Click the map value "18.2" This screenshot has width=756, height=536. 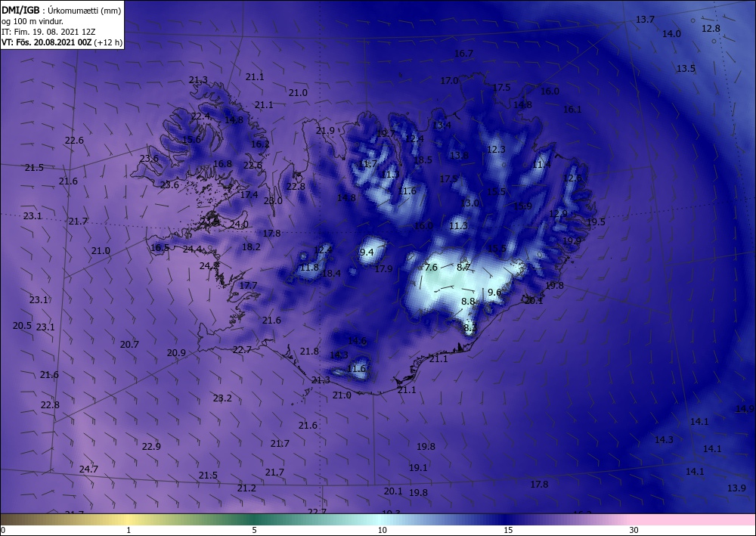[251, 246]
